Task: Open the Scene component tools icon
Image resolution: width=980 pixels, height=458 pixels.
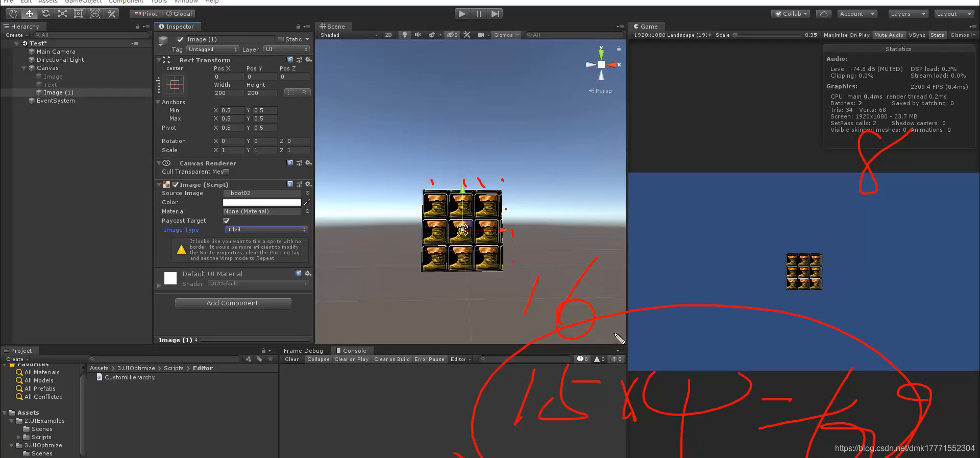Action: (467, 35)
